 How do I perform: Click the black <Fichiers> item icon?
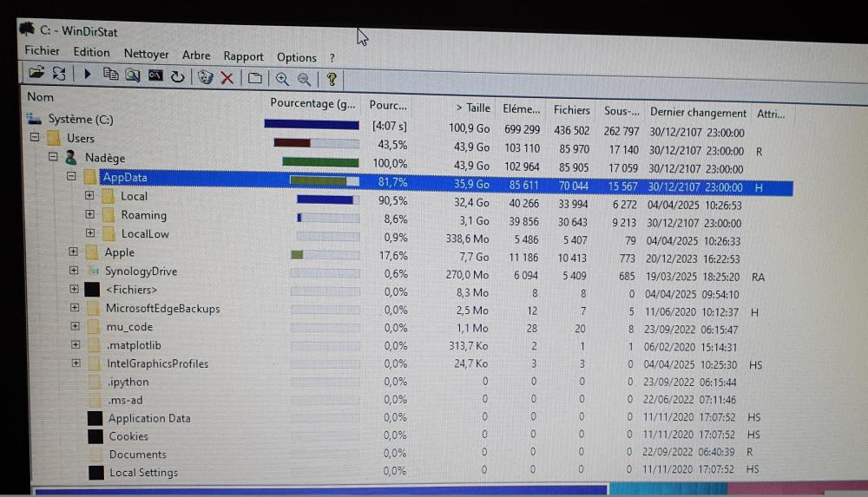click(92, 289)
